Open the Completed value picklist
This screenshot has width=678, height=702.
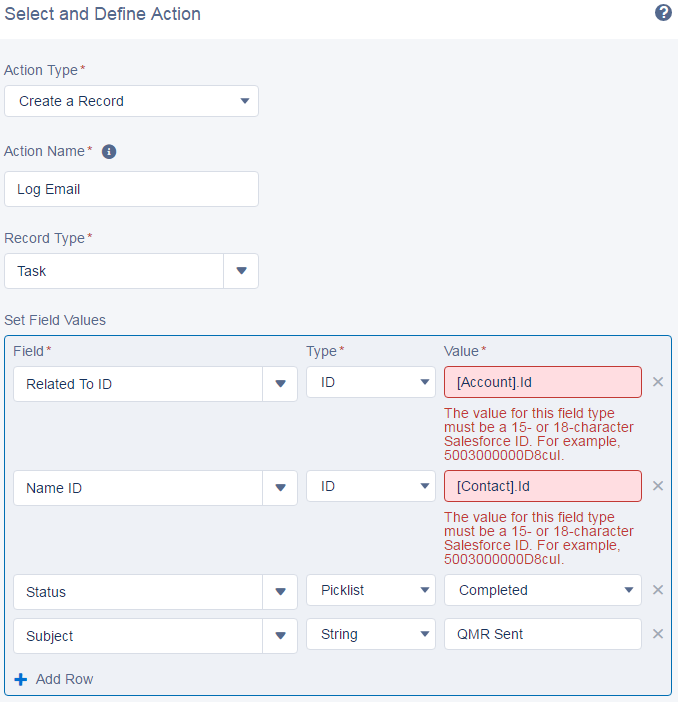click(542, 590)
